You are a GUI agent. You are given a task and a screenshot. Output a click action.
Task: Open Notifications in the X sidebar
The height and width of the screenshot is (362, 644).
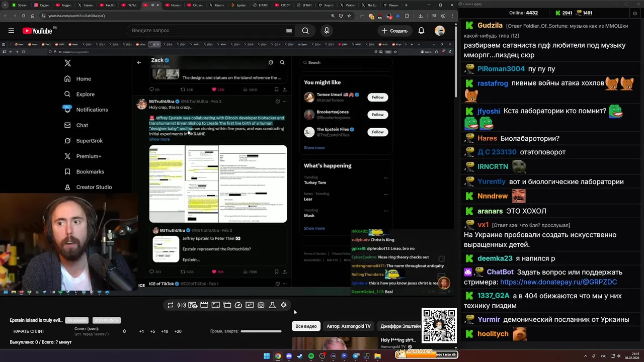pyautogui.click(x=86, y=110)
